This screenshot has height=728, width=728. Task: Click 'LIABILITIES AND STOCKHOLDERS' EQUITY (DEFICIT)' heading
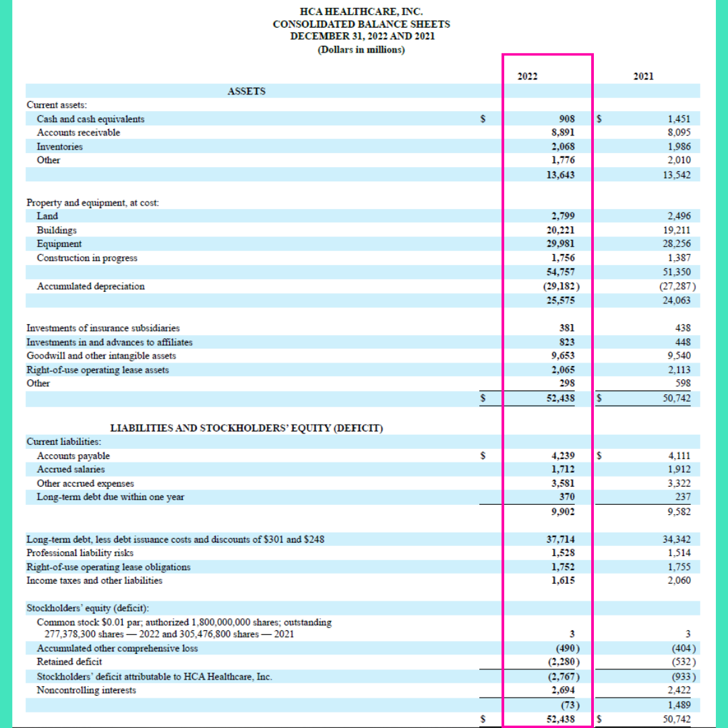pos(247,428)
